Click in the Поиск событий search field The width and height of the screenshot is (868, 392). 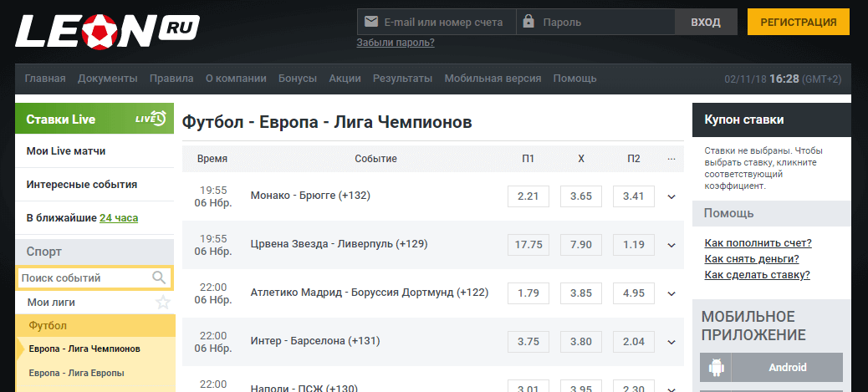tap(94, 277)
